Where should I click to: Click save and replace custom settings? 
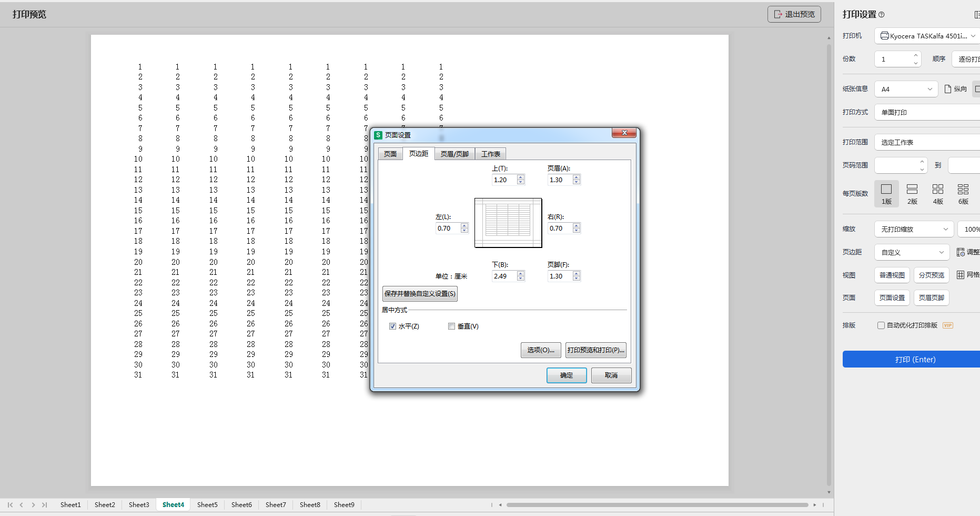tap(420, 293)
